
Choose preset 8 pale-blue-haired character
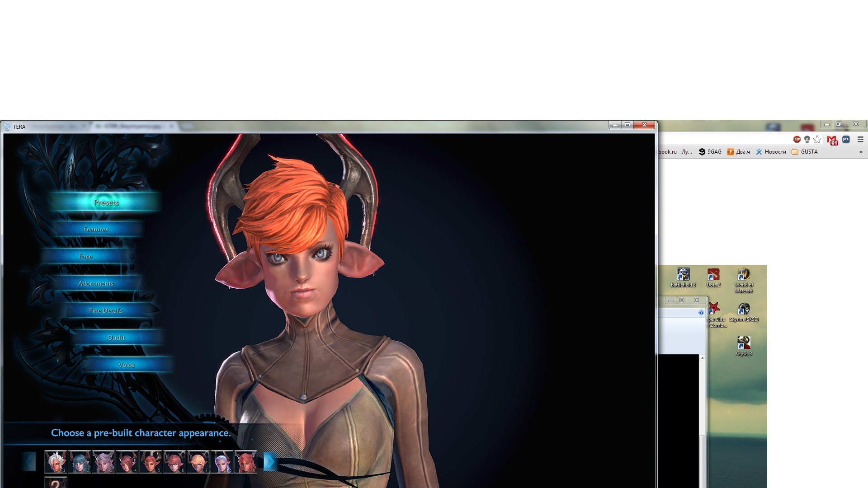pyautogui.click(x=222, y=462)
